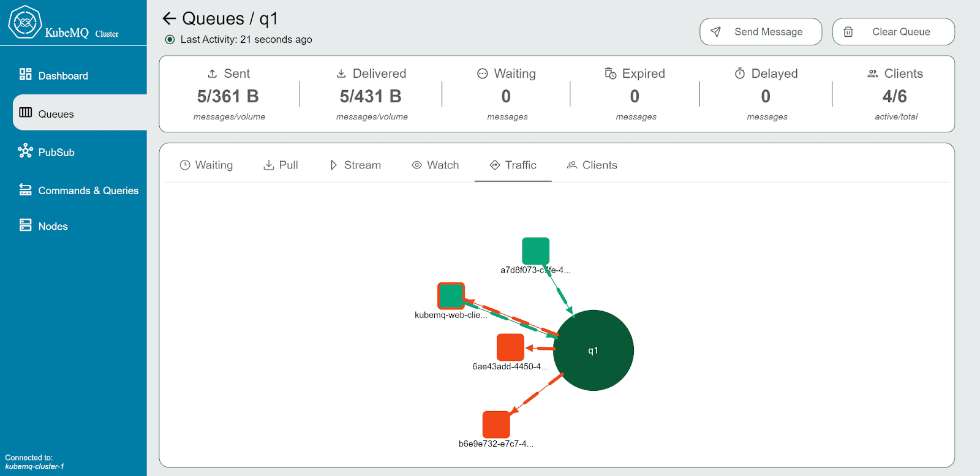980x476 pixels.
Task: Click the Sent value 5/361 B
Action: coord(228,96)
